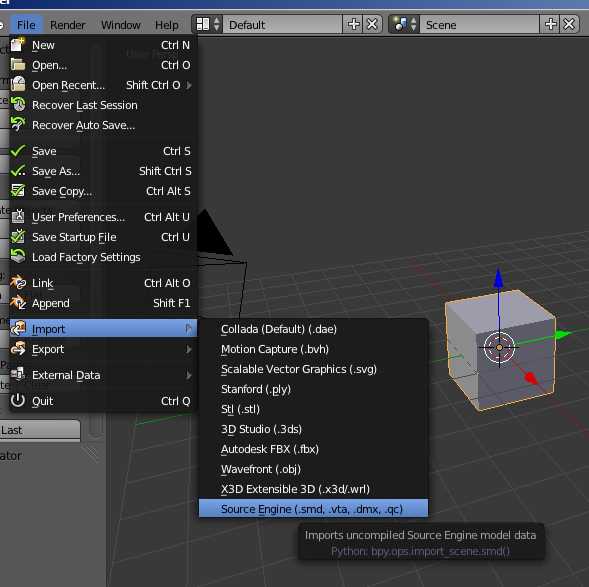This screenshot has height=587, width=589.
Task: Delete the current Scene
Action: pyautogui.click(x=569, y=24)
